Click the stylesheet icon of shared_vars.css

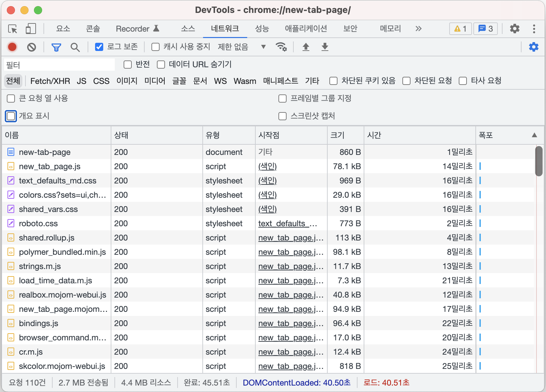[11, 209]
